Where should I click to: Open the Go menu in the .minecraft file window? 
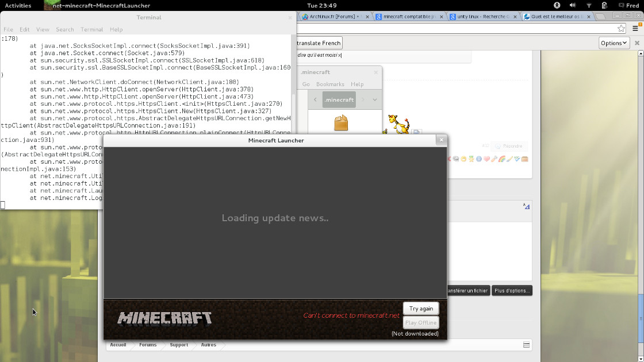tap(306, 84)
